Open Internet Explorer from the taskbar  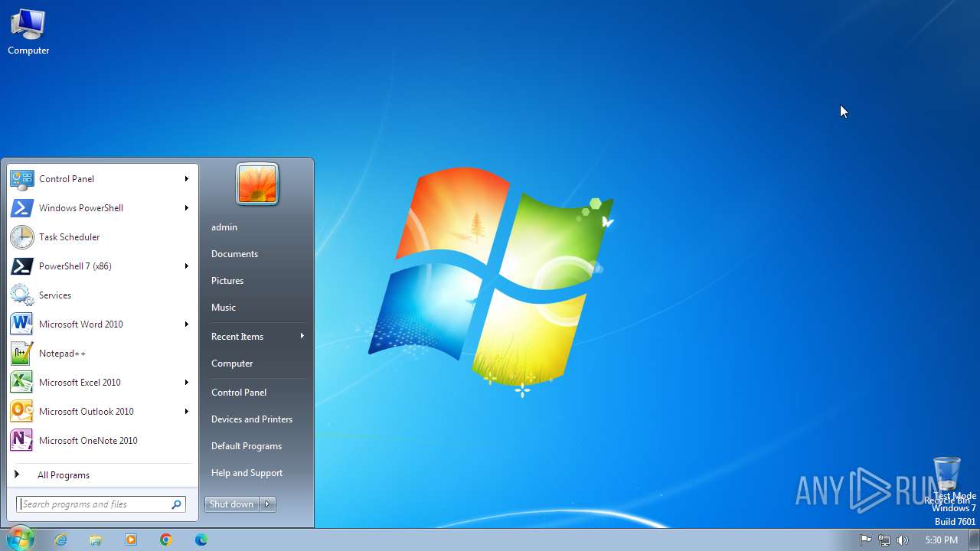tap(60, 540)
